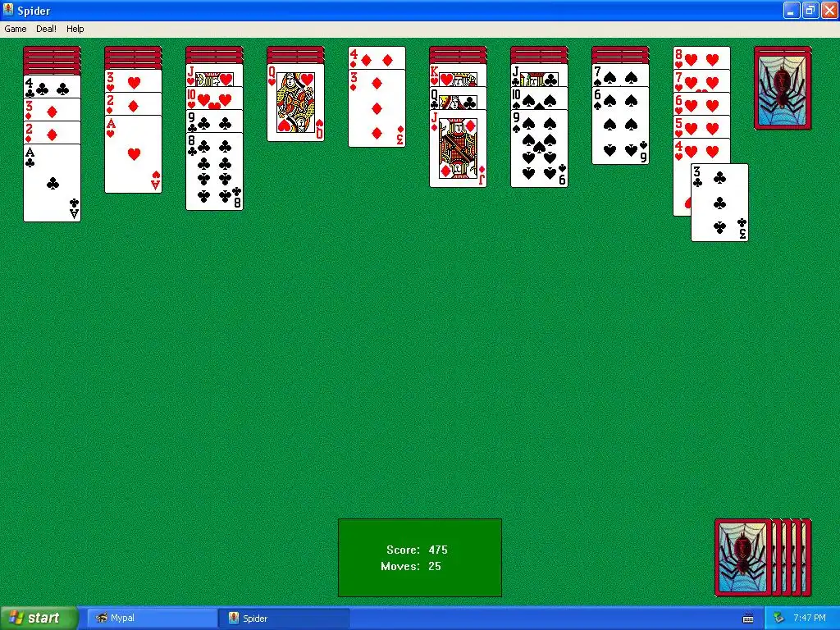This screenshot has width=840, height=630.
Task: Select the 10 of hearts card
Action: pos(214,98)
